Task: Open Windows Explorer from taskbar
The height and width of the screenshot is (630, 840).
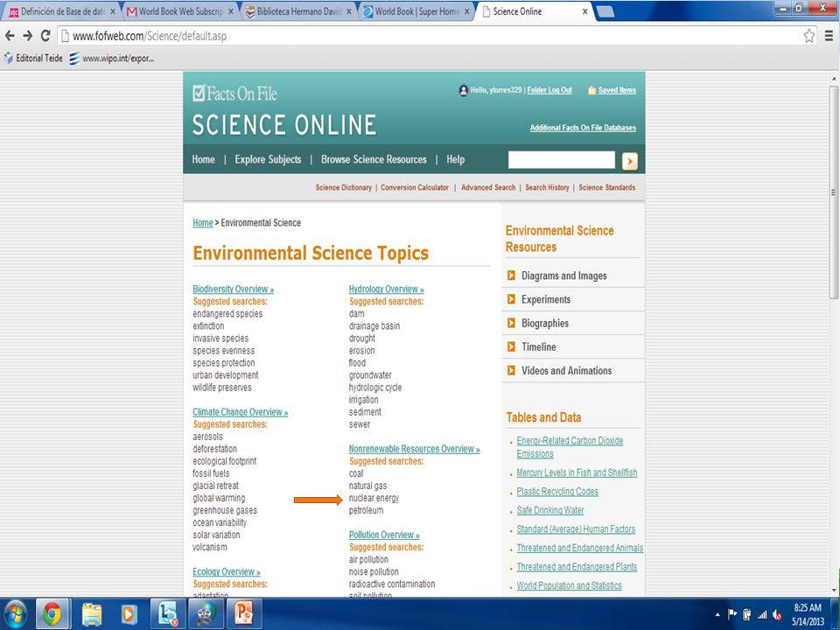Action: 92,614
